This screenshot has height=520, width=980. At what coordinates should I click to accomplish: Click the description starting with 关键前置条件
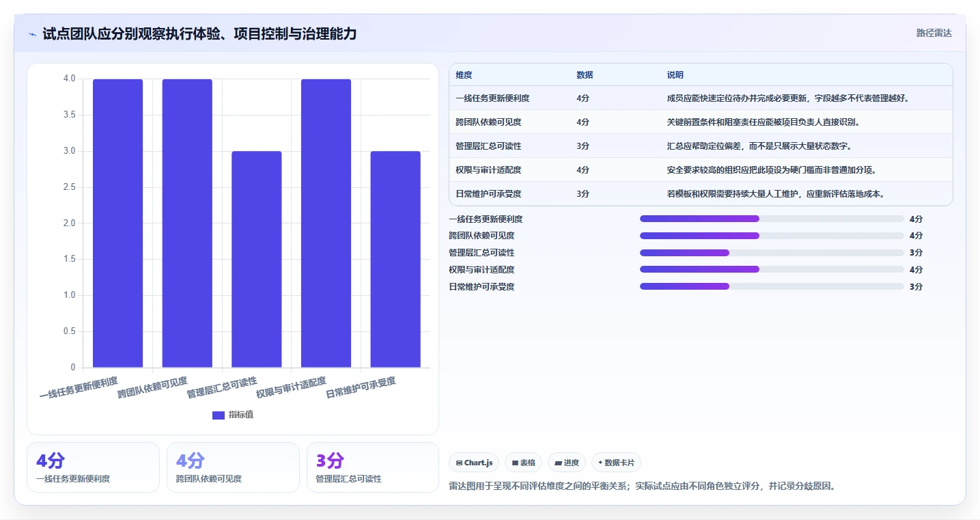764,122
